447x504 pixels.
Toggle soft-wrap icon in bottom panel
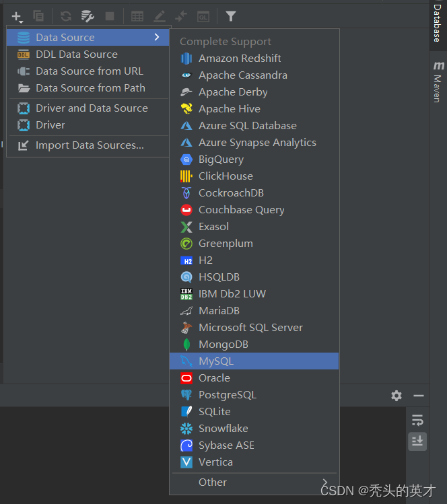point(417,420)
